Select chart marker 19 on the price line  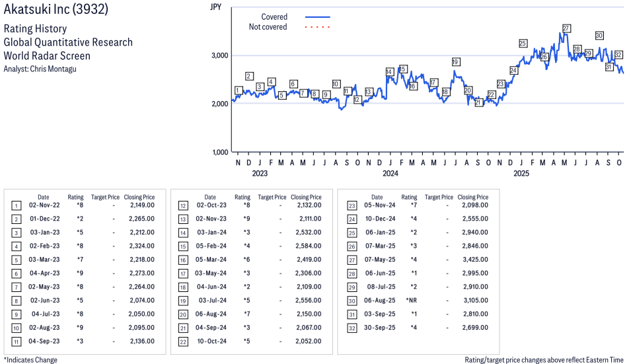(x=455, y=62)
